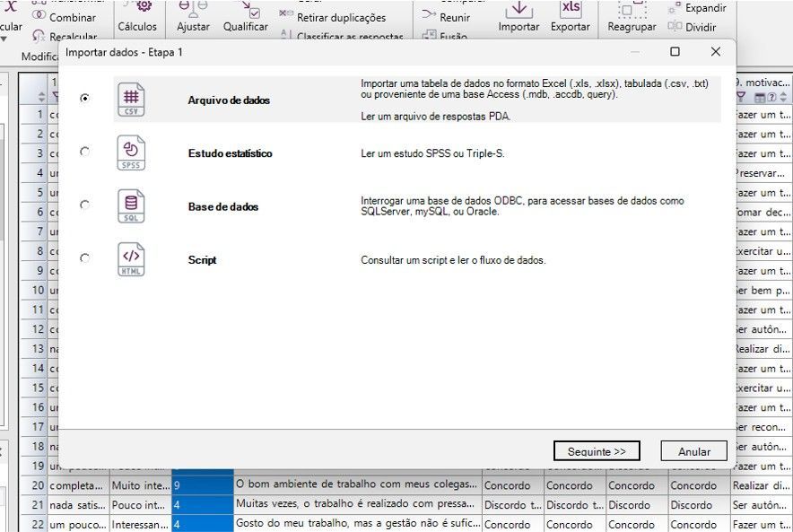
Task: Select row 20 header in data grid
Action: (x=34, y=485)
